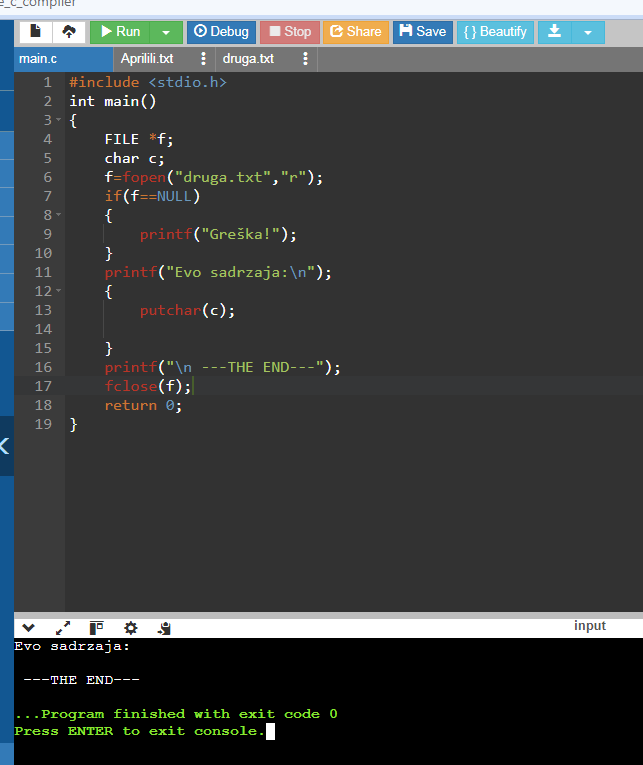The width and height of the screenshot is (643, 765).
Task: Click the clear console icon
Action: coord(164,627)
